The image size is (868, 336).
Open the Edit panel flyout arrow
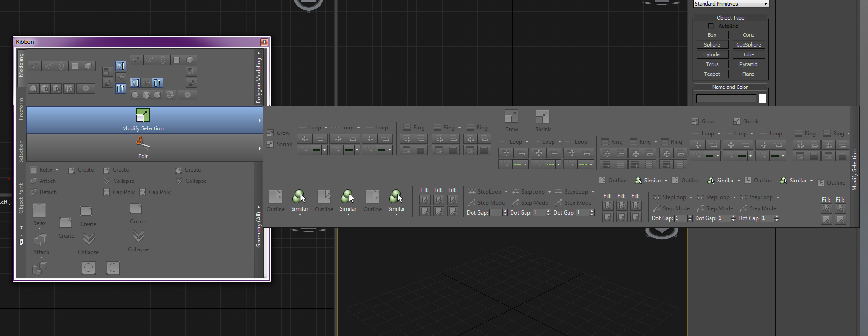click(260, 148)
